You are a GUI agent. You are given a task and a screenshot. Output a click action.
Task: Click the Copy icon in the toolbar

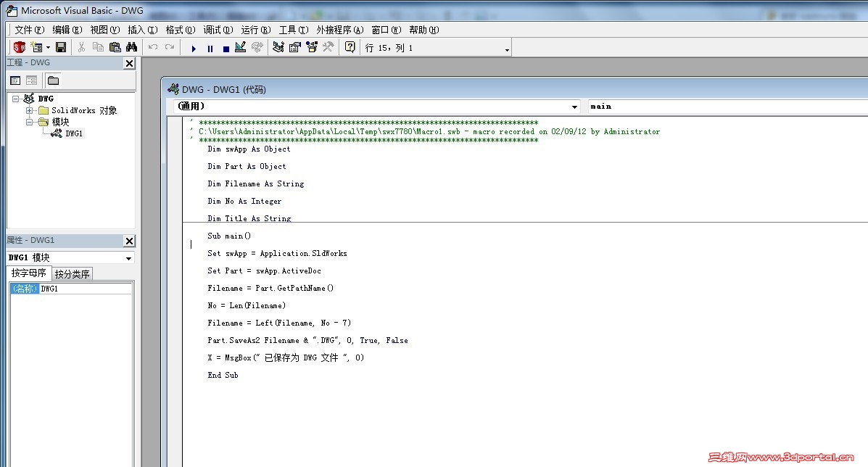(98, 48)
